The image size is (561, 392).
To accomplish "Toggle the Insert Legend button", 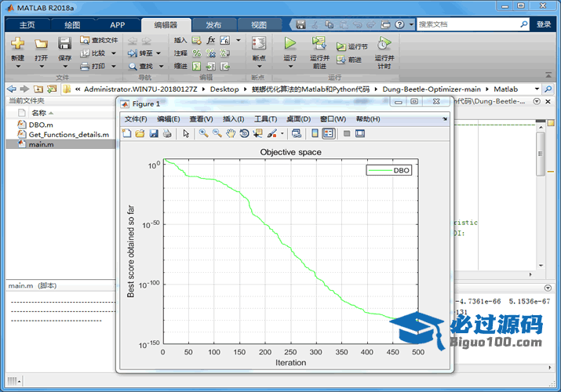I will coord(329,133).
